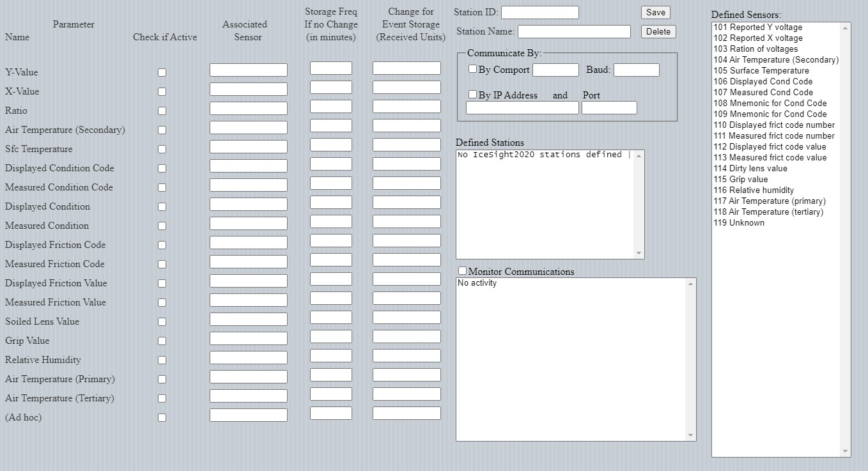Select '119 Unknown' in Defined Sensors list
This screenshot has height=471, width=868.
738,222
